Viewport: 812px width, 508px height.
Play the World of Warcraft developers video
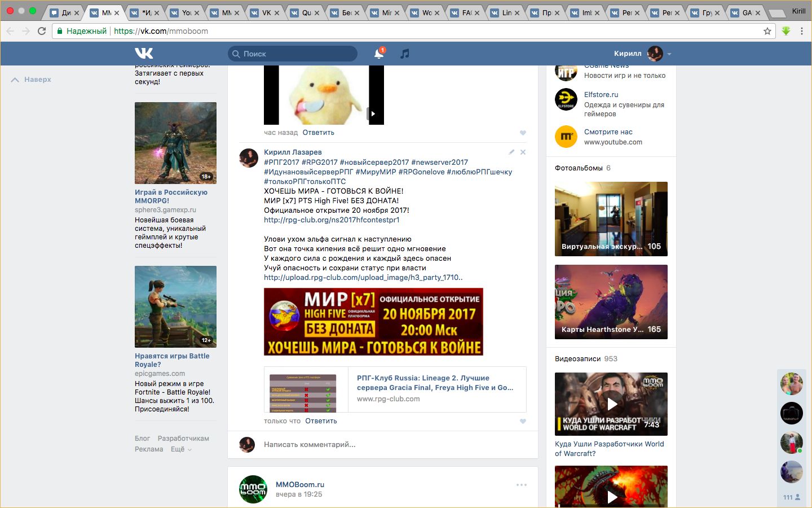(x=611, y=404)
